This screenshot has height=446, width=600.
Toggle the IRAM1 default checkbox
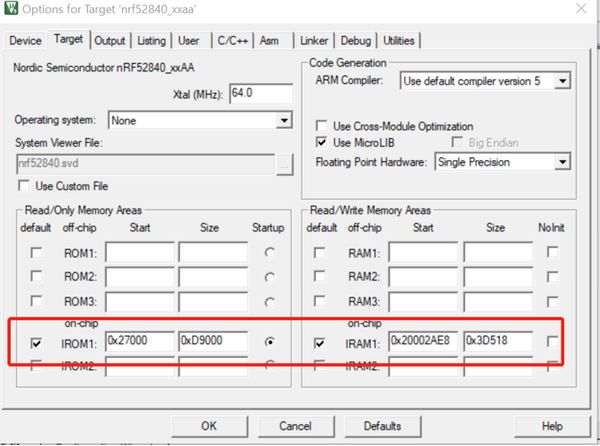tap(320, 343)
